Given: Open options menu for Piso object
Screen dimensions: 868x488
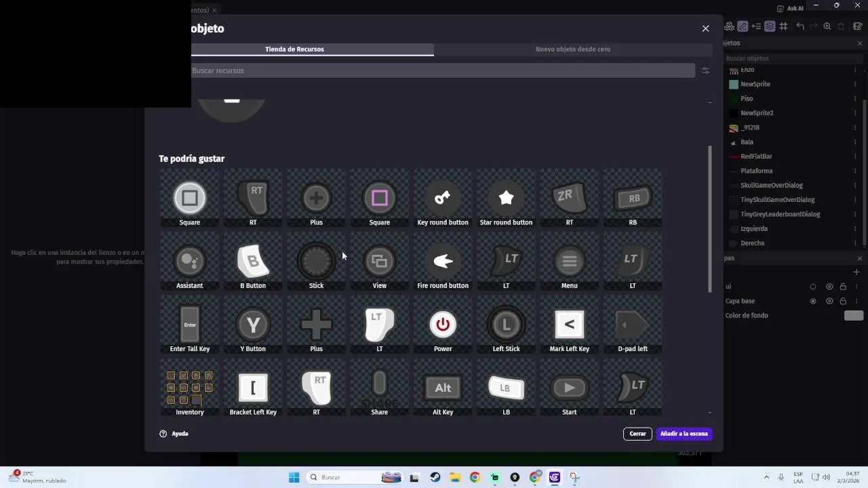Looking at the screenshot, I should [855, 98].
